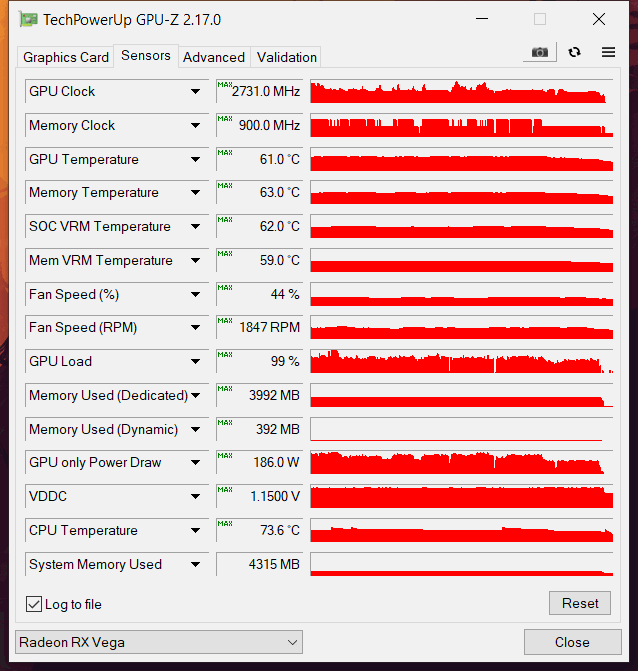Open CPU Temperature dropdown
This screenshot has width=638, height=671.
(195, 530)
